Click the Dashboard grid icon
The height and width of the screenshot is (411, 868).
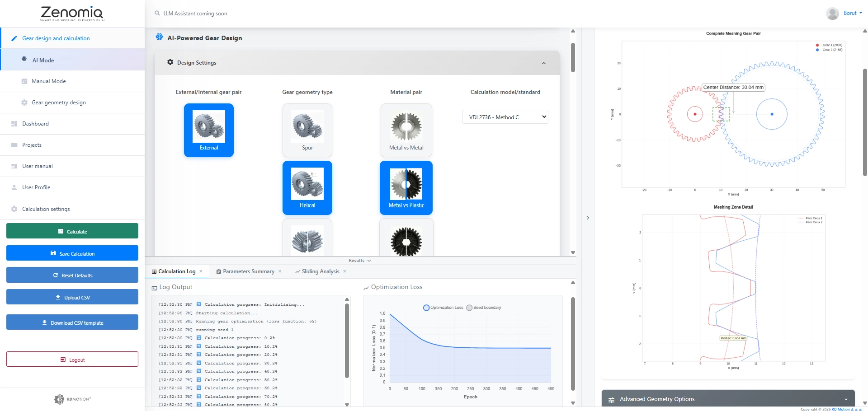click(x=14, y=124)
